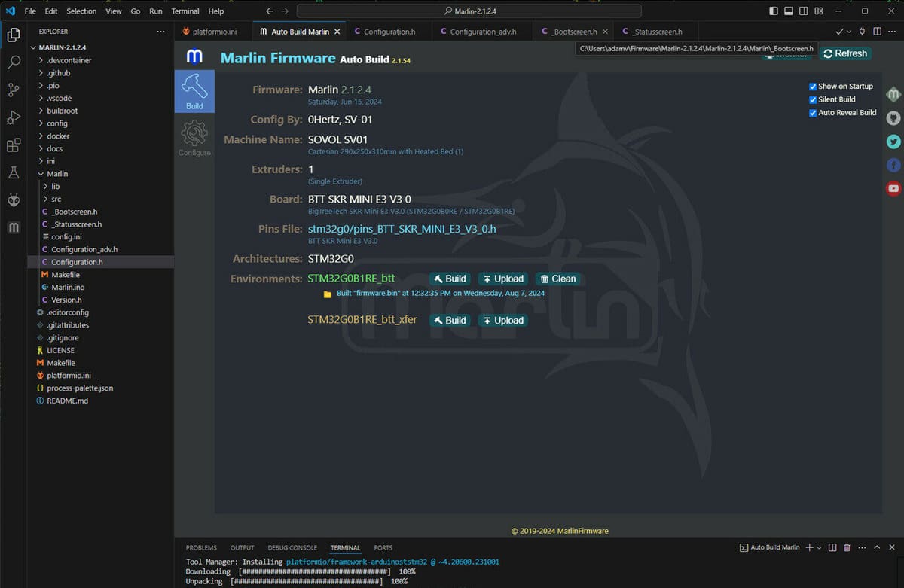
Task: Click the Marlin-2.1.2.4 search field
Action: coord(469,11)
